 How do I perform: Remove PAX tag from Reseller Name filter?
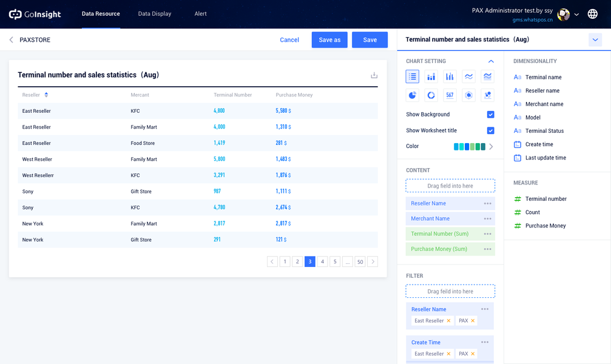pos(473,321)
